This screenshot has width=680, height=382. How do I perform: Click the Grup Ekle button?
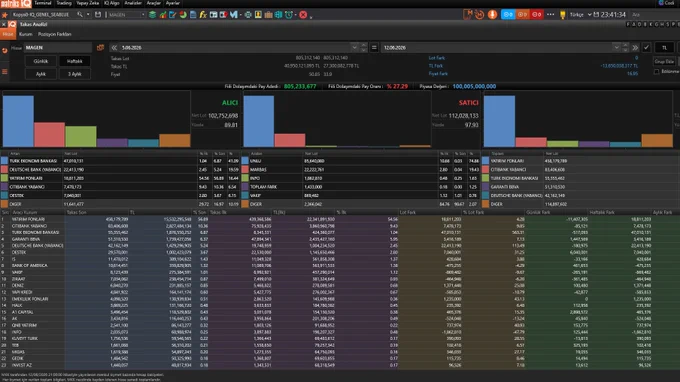(664, 62)
